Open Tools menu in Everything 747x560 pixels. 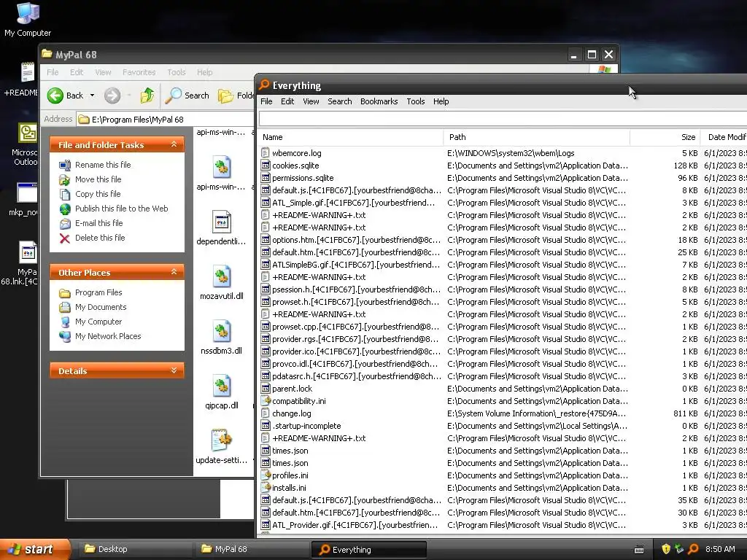[415, 101]
